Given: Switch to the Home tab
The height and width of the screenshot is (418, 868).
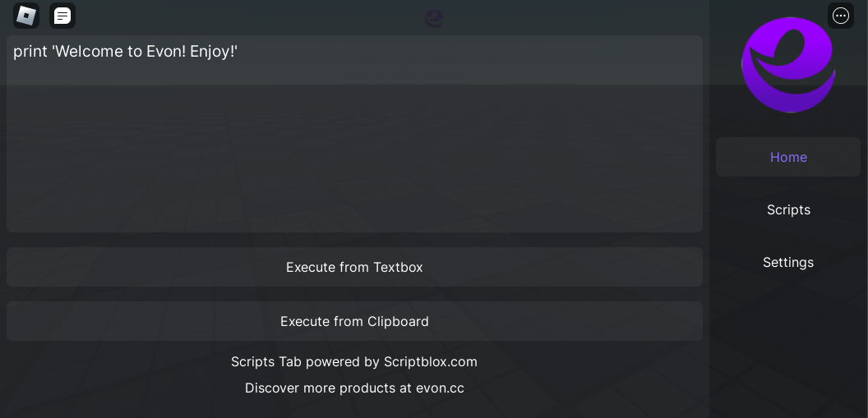Looking at the screenshot, I should [x=788, y=157].
